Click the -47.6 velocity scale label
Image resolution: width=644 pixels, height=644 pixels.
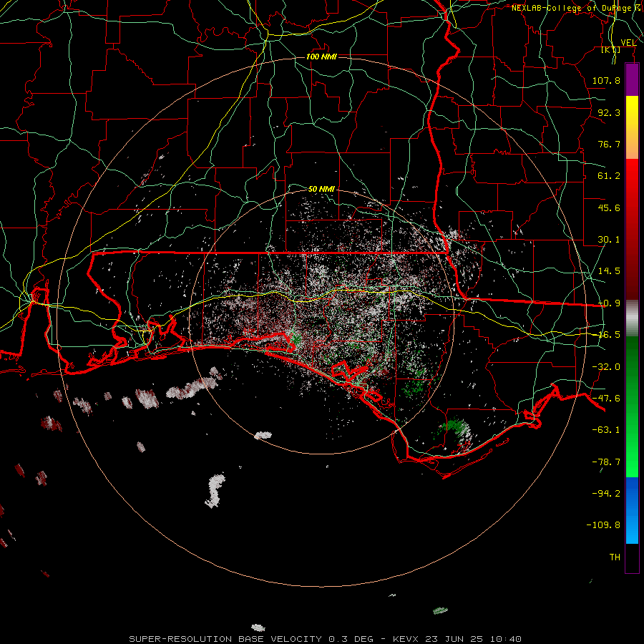(x=606, y=399)
